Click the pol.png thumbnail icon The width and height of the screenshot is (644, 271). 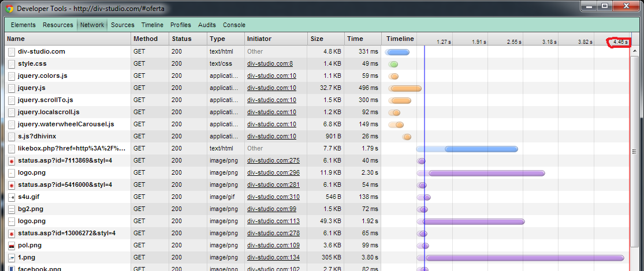[x=12, y=246]
